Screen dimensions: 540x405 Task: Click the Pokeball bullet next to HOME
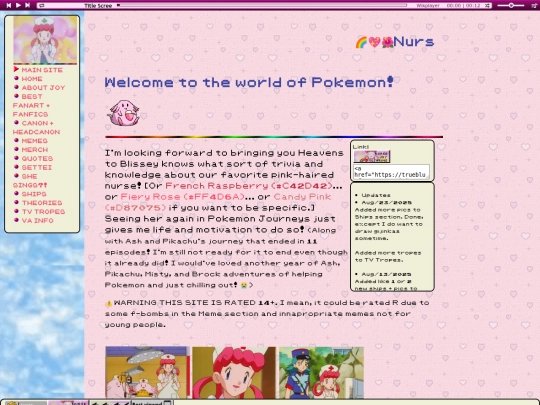(x=16, y=78)
